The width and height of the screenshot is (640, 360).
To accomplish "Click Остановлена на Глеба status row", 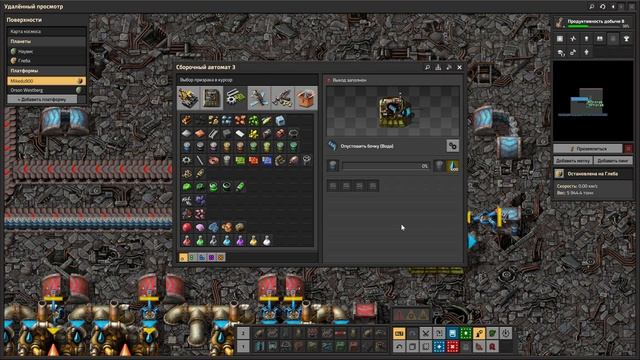I will (x=593, y=173).
